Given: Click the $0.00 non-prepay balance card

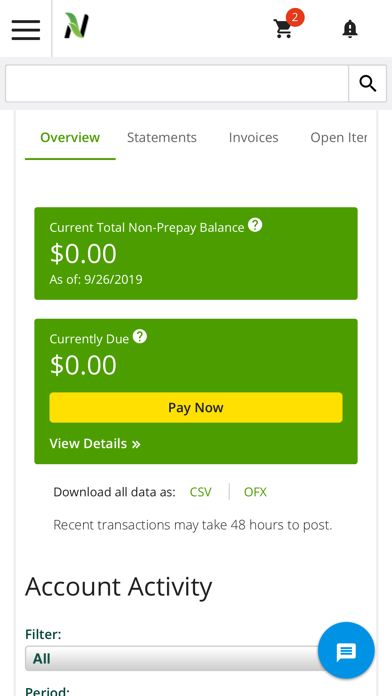Looking at the screenshot, I should coord(196,253).
